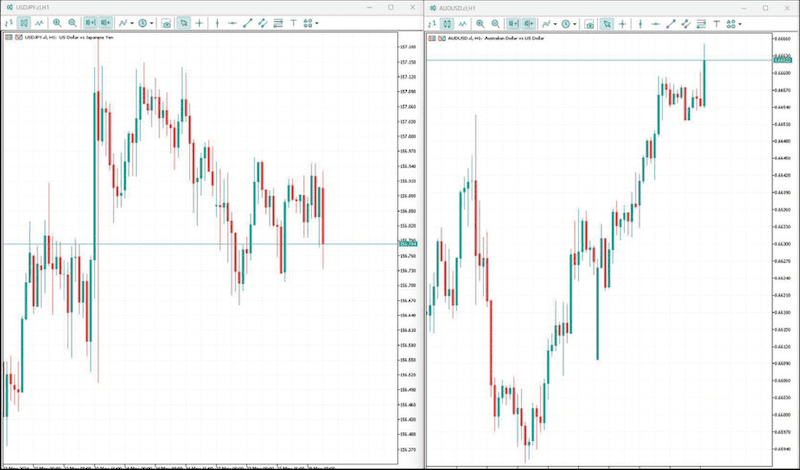Click the current price label on AUDUSD axis
Screen dimensions: 800x470
(x=782, y=60)
